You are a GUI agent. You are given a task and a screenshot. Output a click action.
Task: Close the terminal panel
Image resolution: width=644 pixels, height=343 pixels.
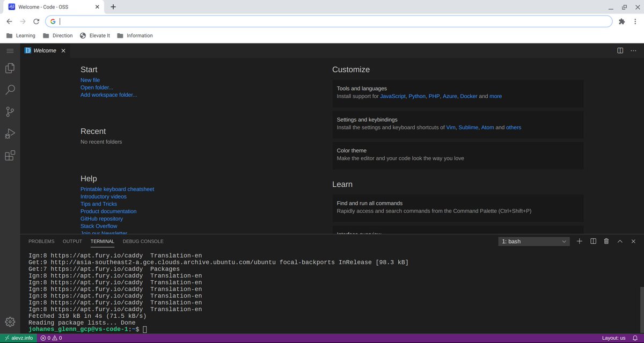tap(634, 242)
